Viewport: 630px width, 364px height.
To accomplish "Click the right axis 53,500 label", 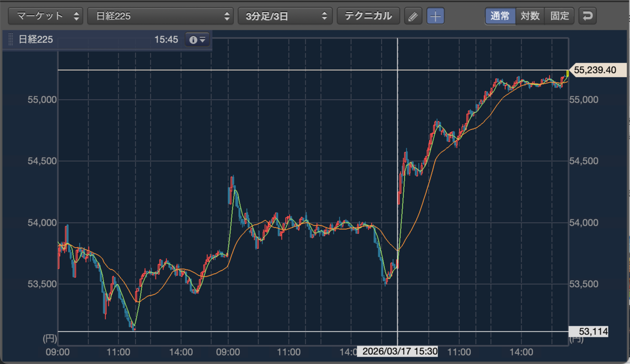I will pos(584,284).
